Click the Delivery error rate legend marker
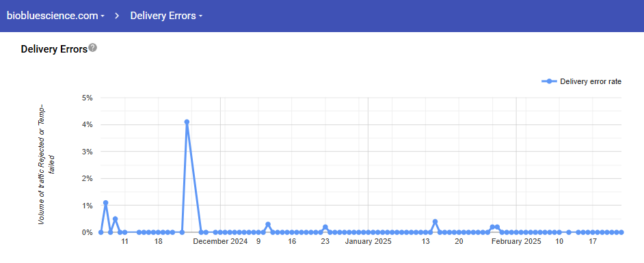Screen dimensions: 644x263 [x=550, y=81]
